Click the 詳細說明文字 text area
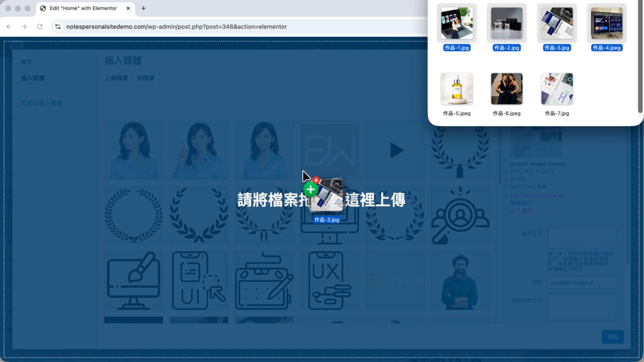The image size is (644, 362). tap(582, 307)
